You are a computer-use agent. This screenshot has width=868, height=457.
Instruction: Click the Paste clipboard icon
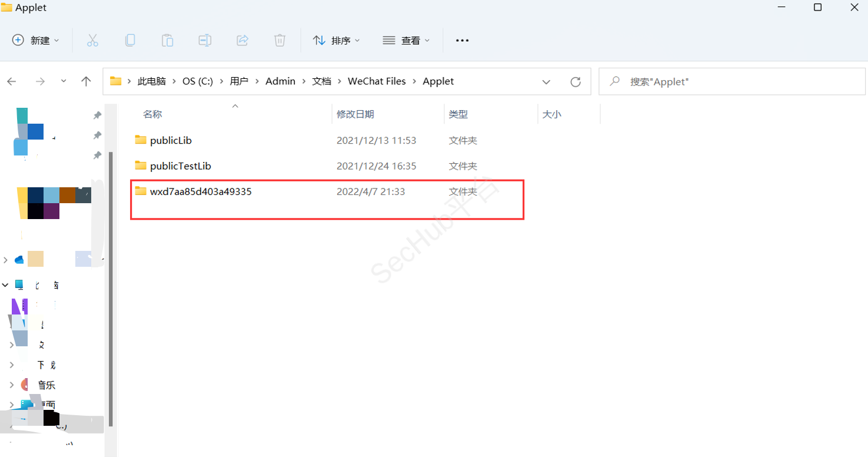coord(167,40)
